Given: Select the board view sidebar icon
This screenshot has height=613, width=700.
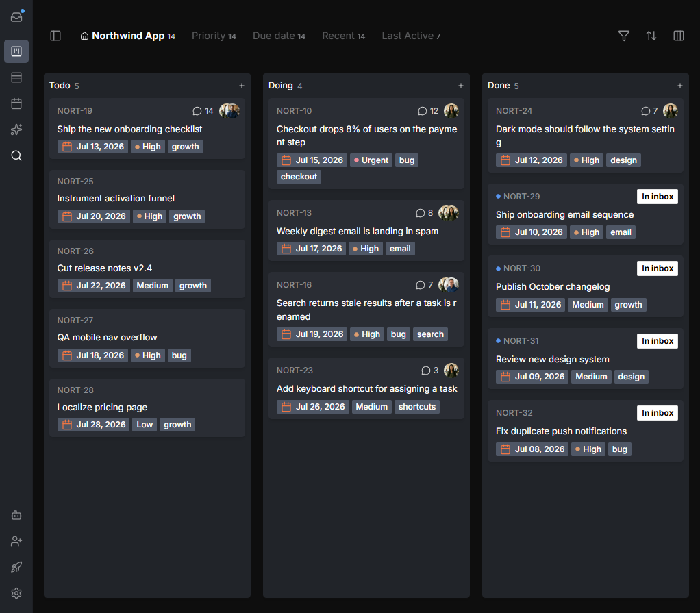Looking at the screenshot, I should pyautogui.click(x=16, y=51).
